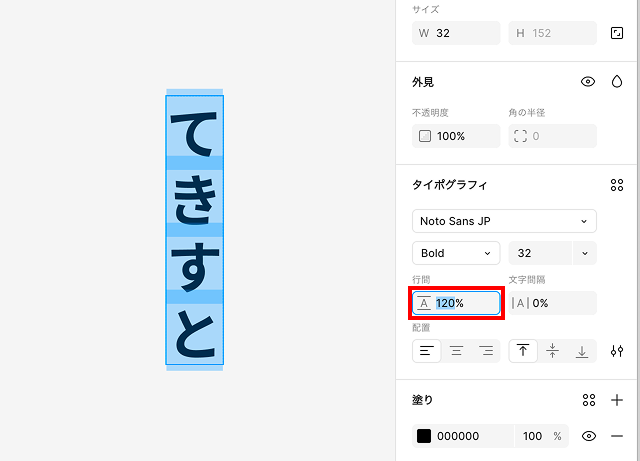Set horizontal text alignment to right
Image resolution: width=640 pixels, height=461 pixels.
coord(486,351)
